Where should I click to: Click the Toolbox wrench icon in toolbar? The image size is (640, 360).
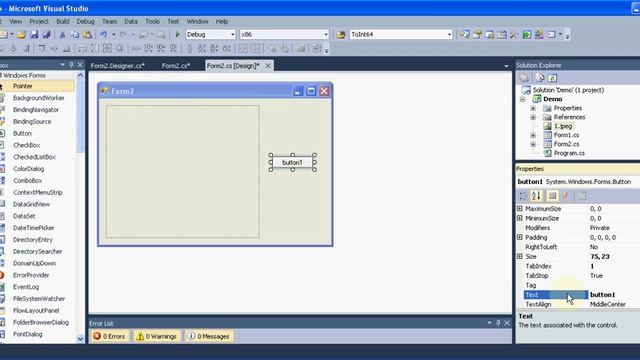pos(514,35)
